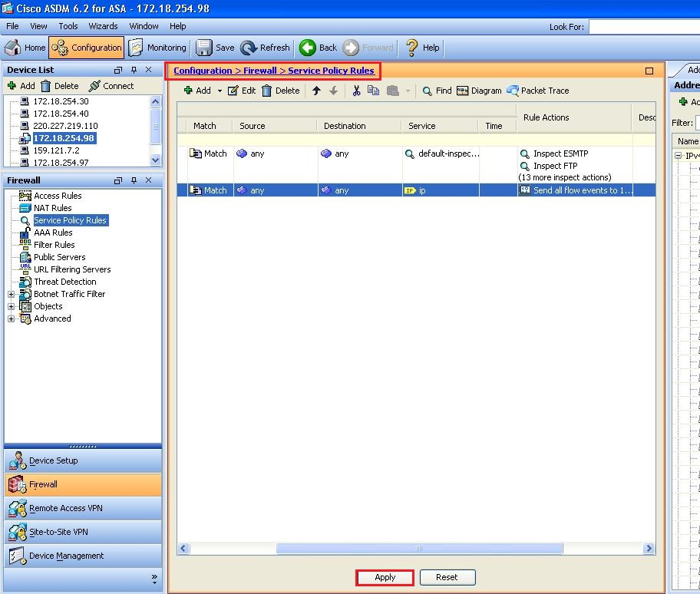This screenshot has height=594, width=700.
Task: Click the Diagram icon in the rules toolbar
Action: click(x=479, y=90)
